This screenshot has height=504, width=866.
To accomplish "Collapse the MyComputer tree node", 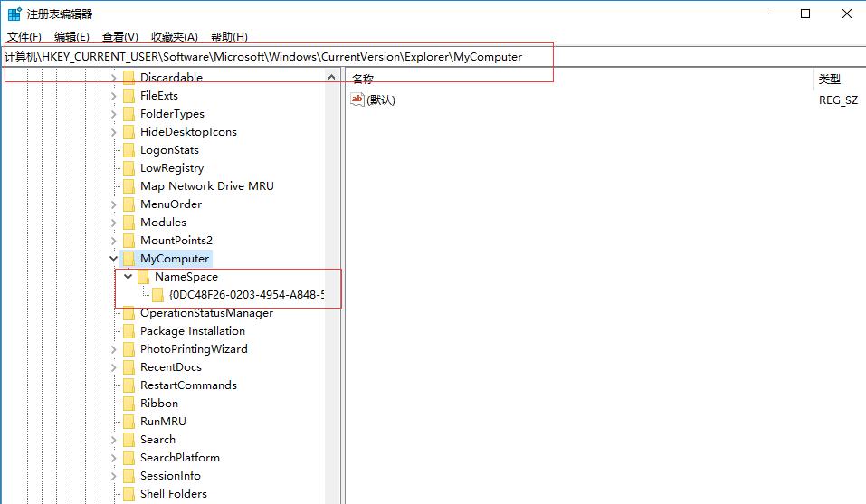I will point(114,259).
